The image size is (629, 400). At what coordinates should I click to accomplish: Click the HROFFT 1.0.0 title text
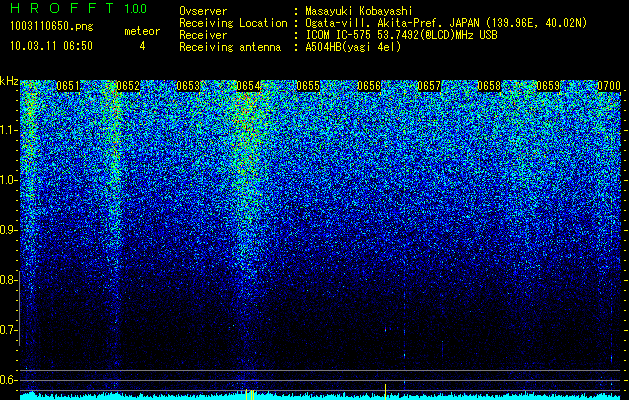pyautogui.click(x=78, y=8)
